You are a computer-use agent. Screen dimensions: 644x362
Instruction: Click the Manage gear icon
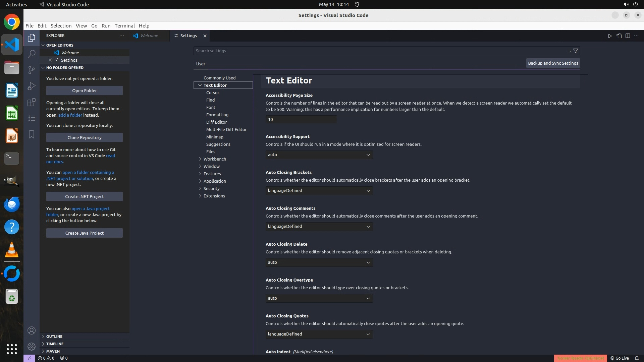pos(32,346)
